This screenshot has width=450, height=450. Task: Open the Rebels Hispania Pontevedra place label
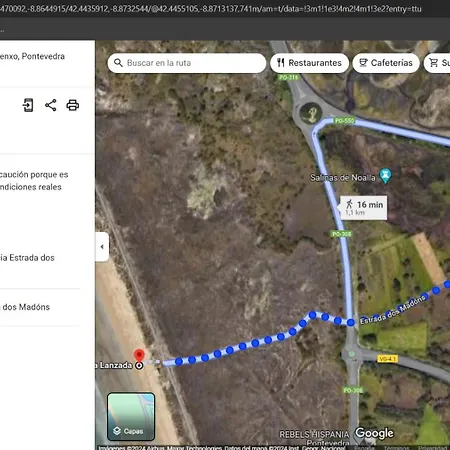coord(314,438)
